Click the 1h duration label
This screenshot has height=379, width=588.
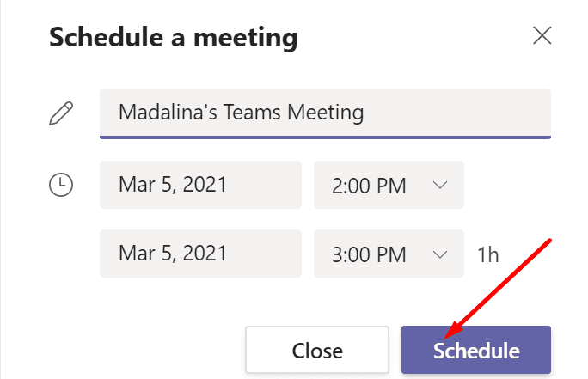(488, 255)
